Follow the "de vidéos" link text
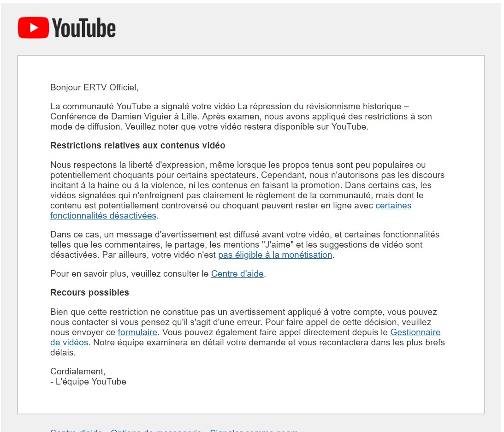 [69, 343]
